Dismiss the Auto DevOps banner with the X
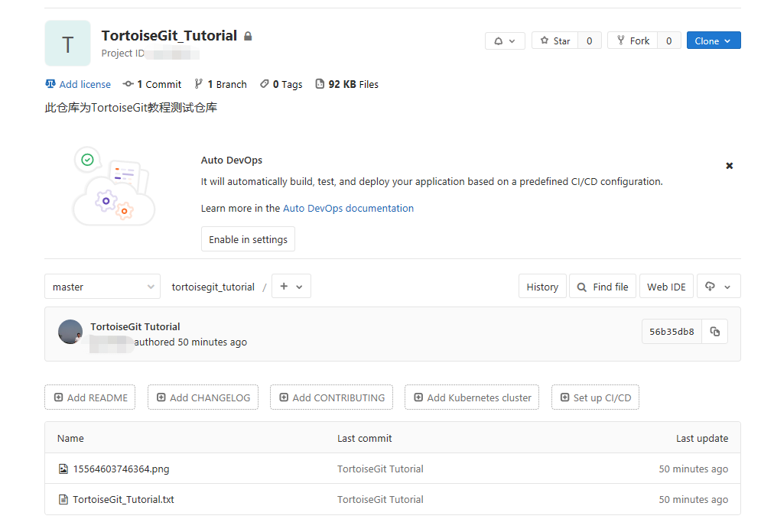This screenshot has width=761, height=532. [729, 165]
